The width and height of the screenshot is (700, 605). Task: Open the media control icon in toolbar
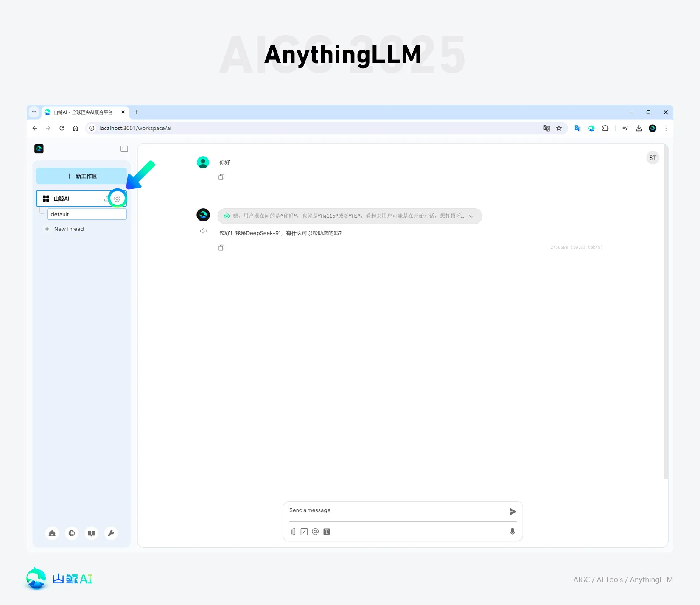(625, 128)
